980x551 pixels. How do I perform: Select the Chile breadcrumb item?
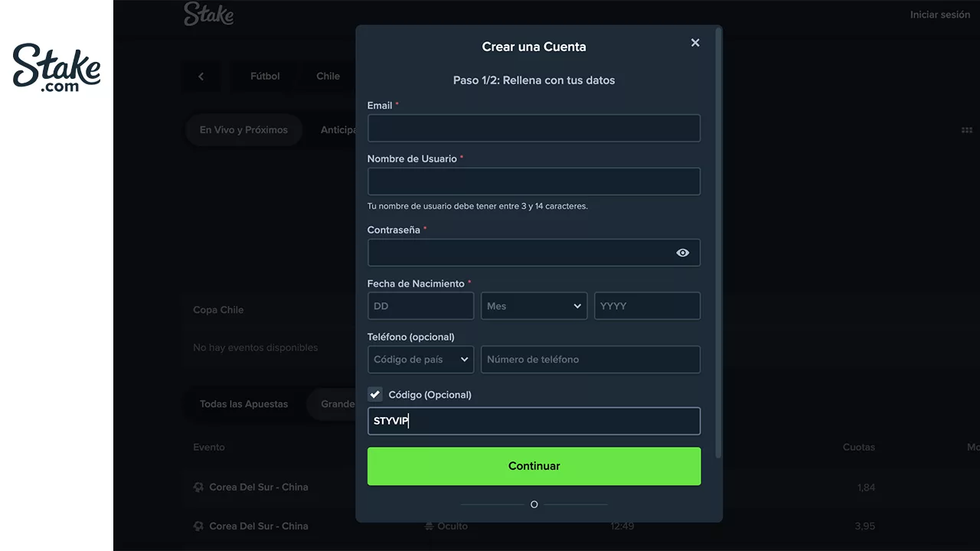328,77
